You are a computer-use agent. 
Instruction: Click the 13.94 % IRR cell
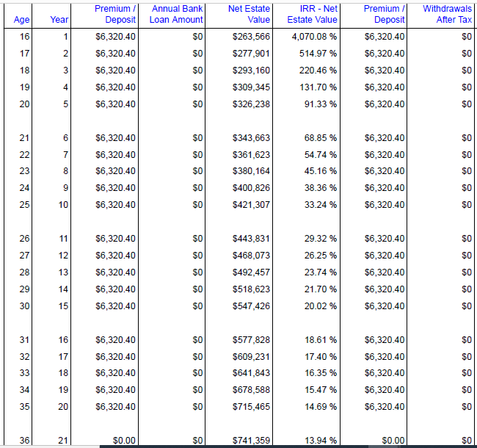pyautogui.click(x=321, y=441)
